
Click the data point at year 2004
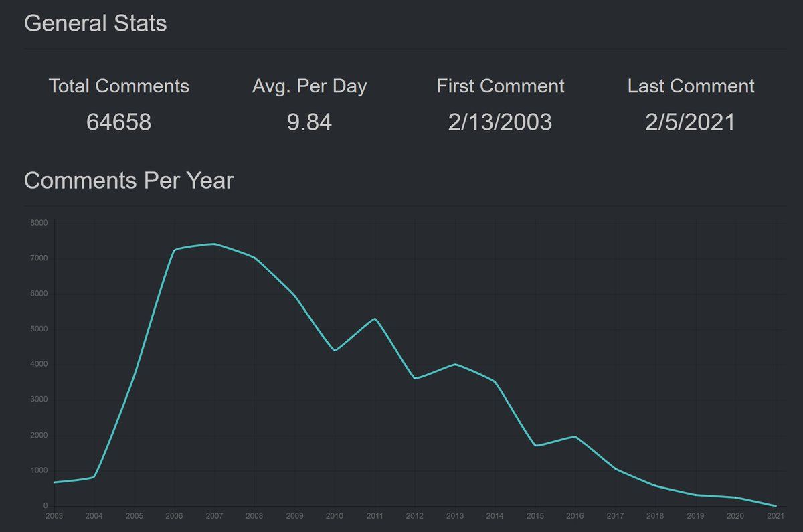pos(94,476)
